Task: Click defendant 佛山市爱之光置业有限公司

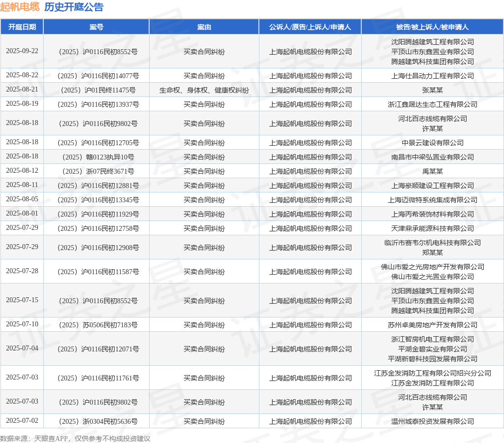Action: [432, 277]
